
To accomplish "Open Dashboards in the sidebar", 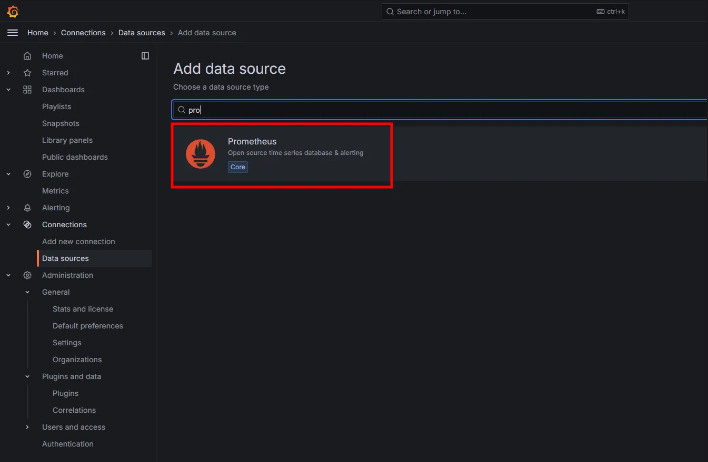I will 63,89.
